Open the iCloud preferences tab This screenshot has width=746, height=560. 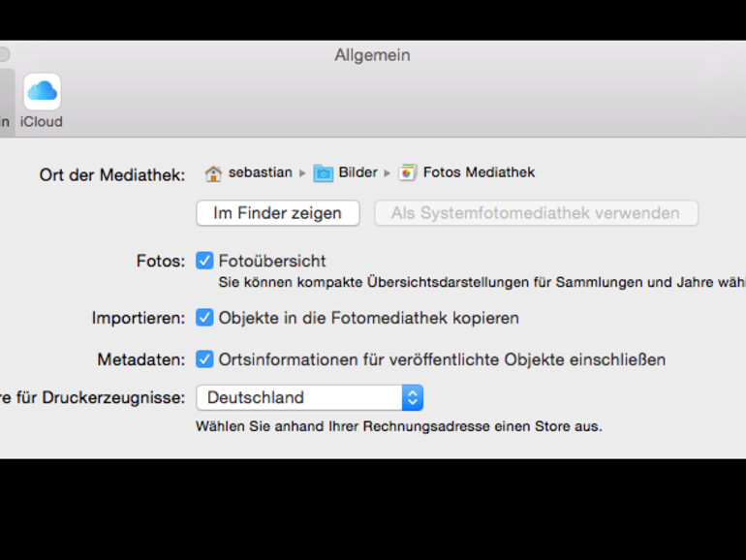click(42, 101)
